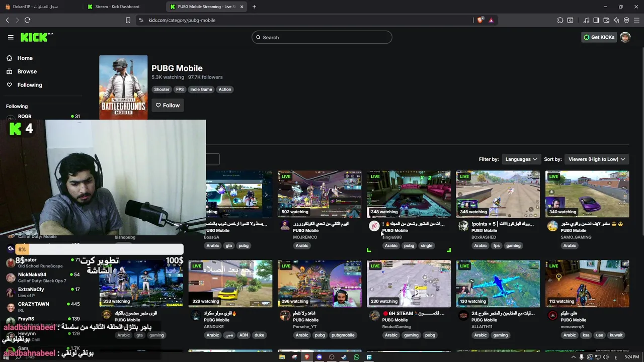The image size is (644, 362).
Task: Open the menawerq8 stream with 112 watching
Action: pos(587,284)
